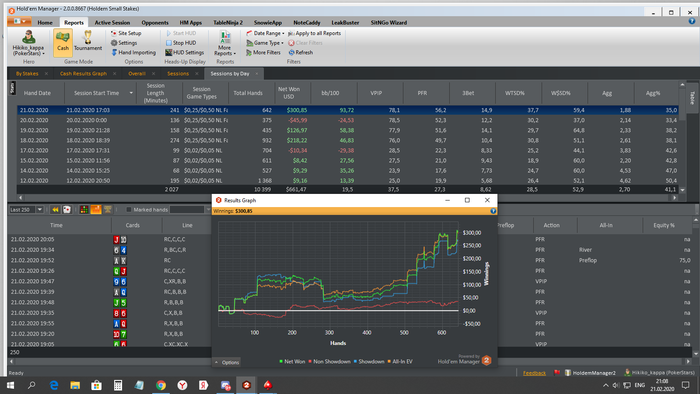Toggle the orange graph view button
The height and width of the screenshot is (394, 700).
click(96, 209)
